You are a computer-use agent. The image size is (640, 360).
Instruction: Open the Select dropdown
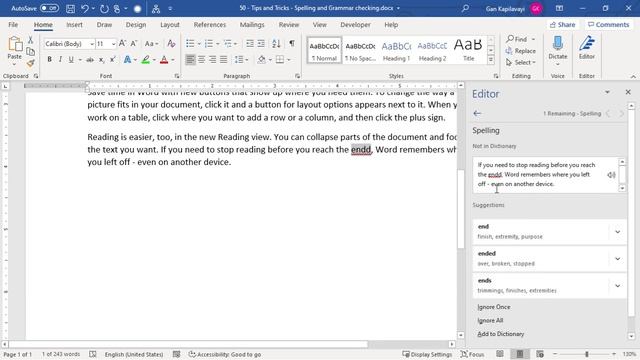pyautogui.click(x=520, y=62)
